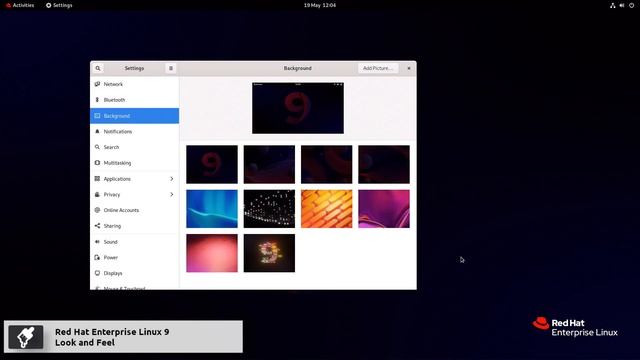Image resolution: width=640 pixels, height=360 pixels.
Task: Click the Sharing icon
Action: (x=97, y=226)
